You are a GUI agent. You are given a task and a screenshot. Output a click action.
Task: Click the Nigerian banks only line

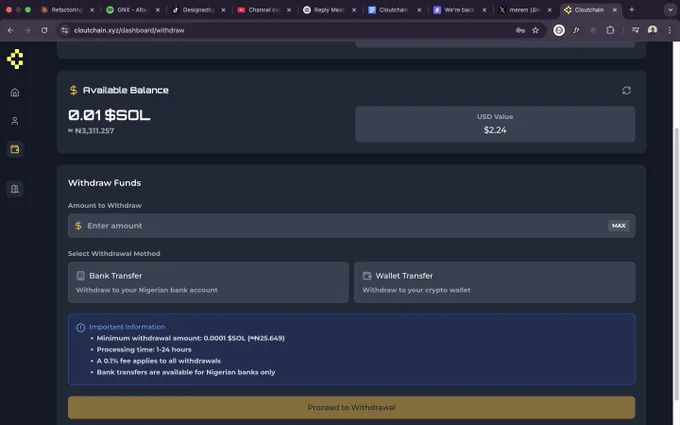186,372
